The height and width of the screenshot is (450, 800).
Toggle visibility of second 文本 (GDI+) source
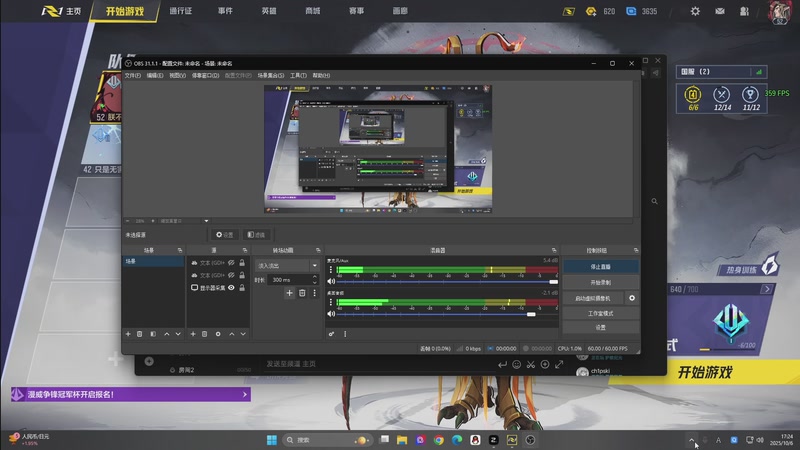231,275
